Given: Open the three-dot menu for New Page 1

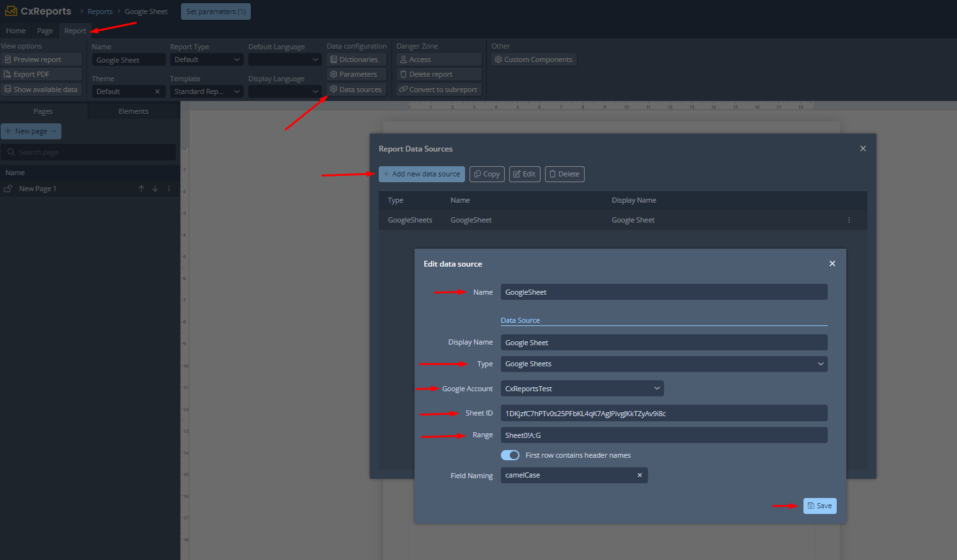Looking at the screenshot, I should coord(169,189).
